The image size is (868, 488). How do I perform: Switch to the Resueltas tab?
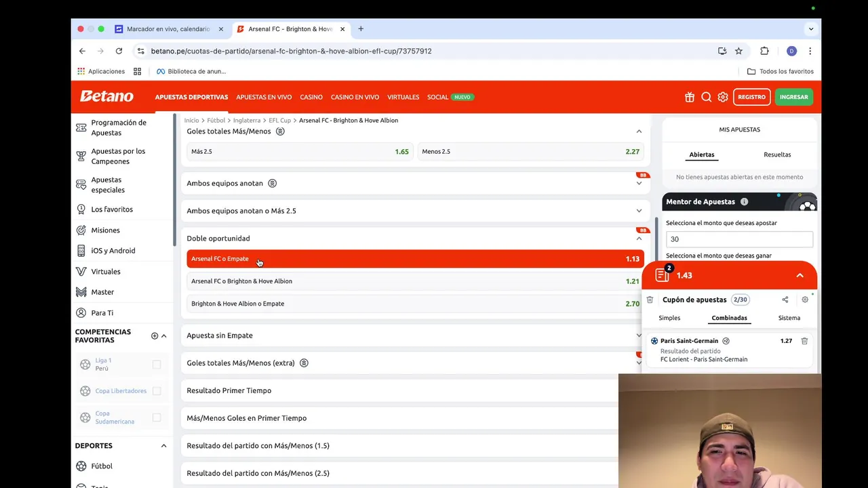(x=777, y=155)
